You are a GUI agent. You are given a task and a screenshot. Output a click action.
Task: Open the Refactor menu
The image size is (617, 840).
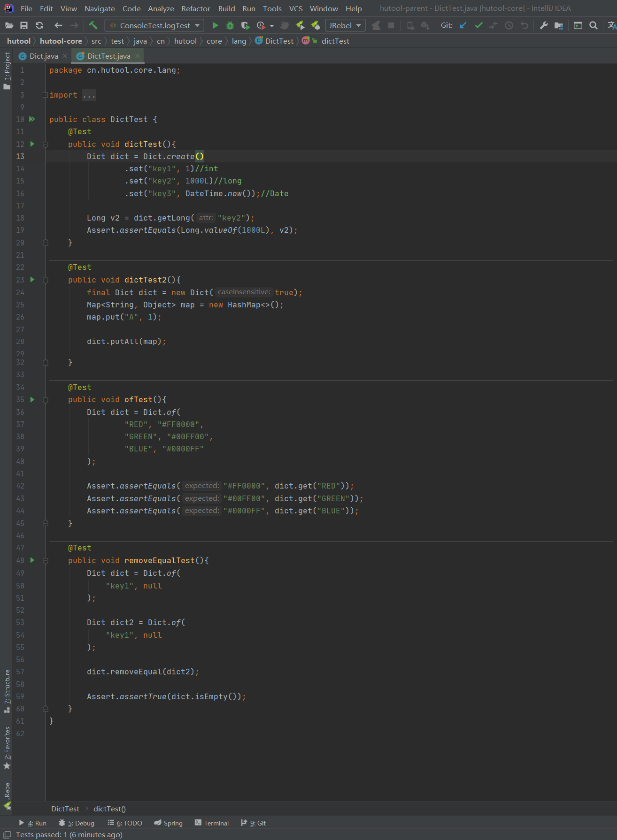click(x=196, y=8)
